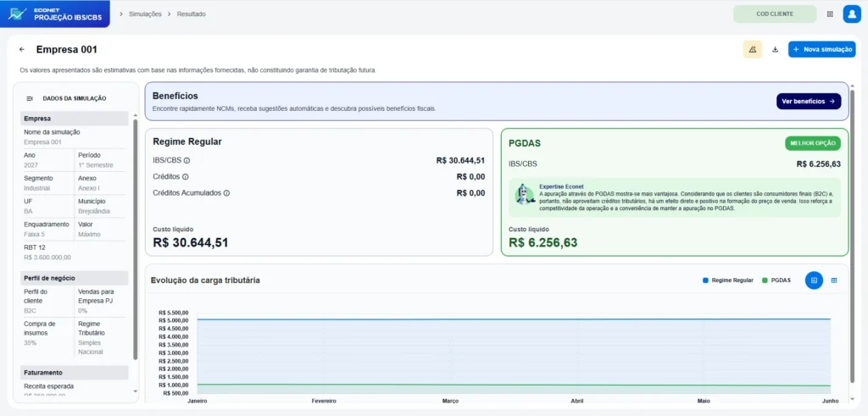This screenshot has width=868, height=416.
Task: Click the COD CLIENTE field
Action: (x=775, y=14)
